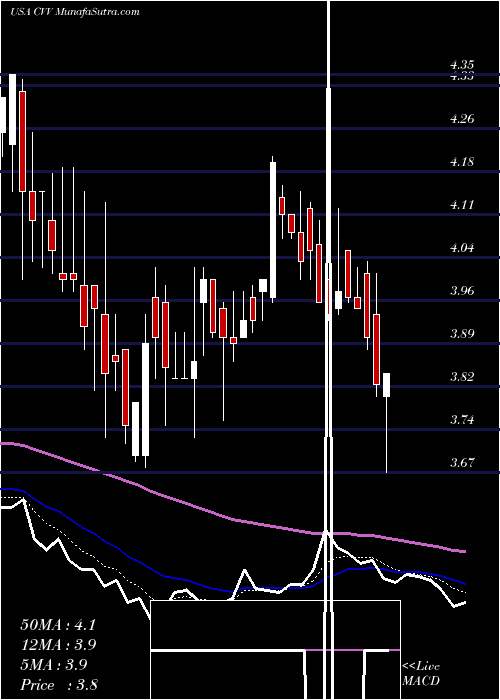
Task: Click the 4.18 price axis label
Action: coord(462,162)
